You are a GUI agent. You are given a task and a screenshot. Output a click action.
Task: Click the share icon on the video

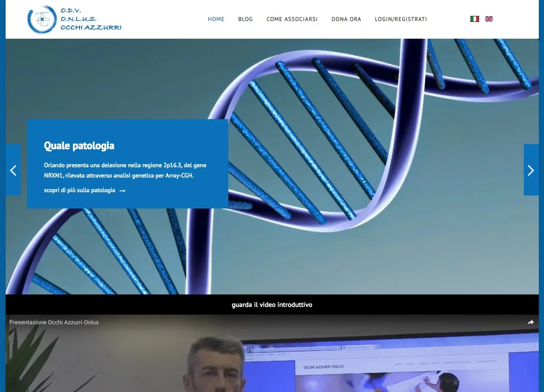[x=531, y=322]
